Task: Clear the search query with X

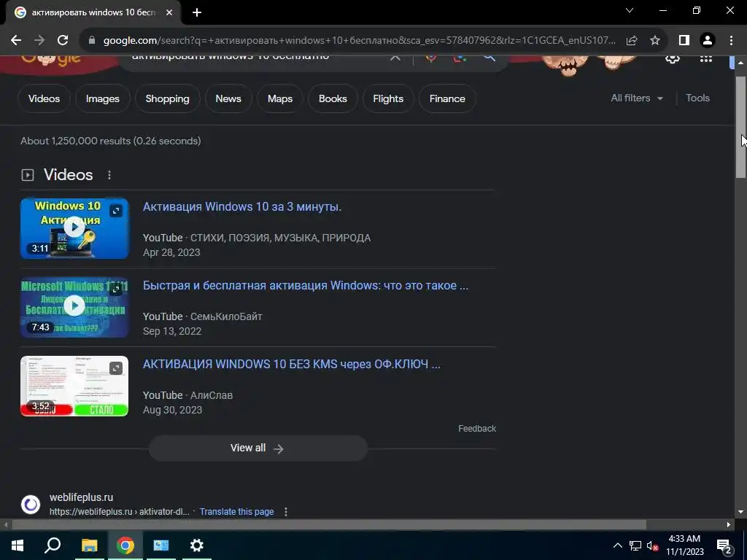Action: coord(395,57)
